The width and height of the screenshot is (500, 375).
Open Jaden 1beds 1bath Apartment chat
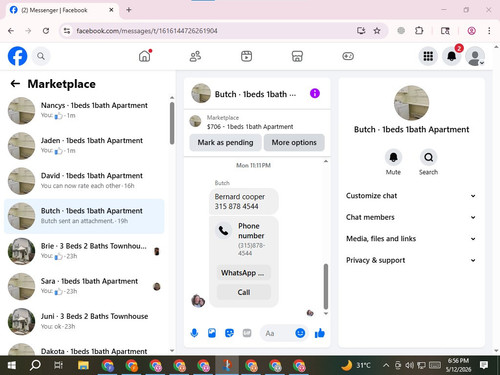84,146
